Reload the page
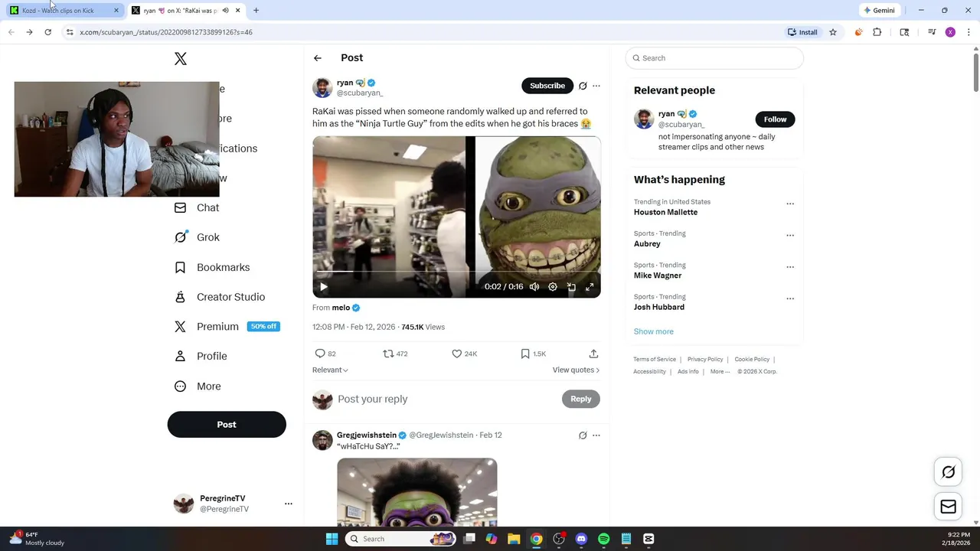The width and height of the screenshot is (980, 551). coord(47,32)
